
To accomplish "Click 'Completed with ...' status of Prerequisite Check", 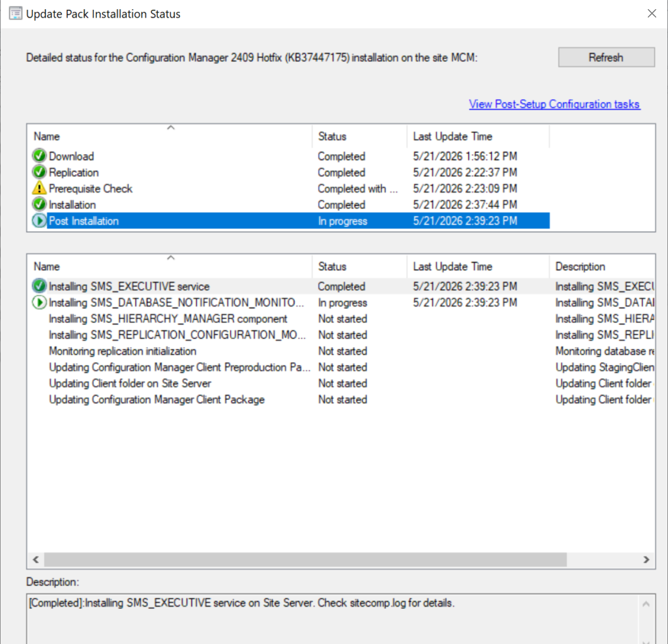I will pos(358,189).
